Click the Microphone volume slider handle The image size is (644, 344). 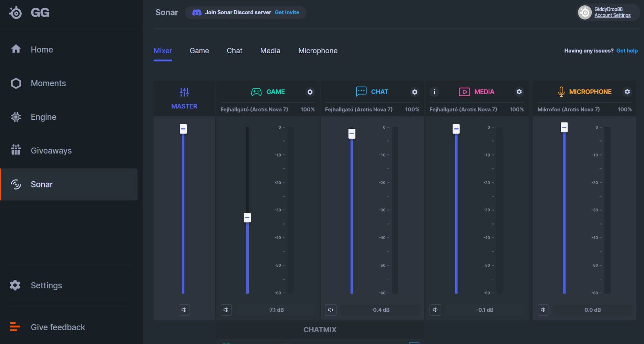pyautogui.click(x=564, y=127)
